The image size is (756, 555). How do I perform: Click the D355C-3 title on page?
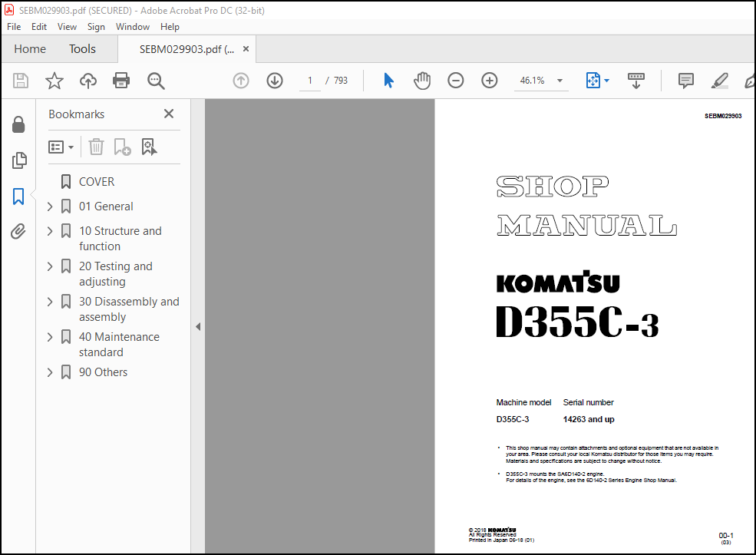(x=577, y=322)
